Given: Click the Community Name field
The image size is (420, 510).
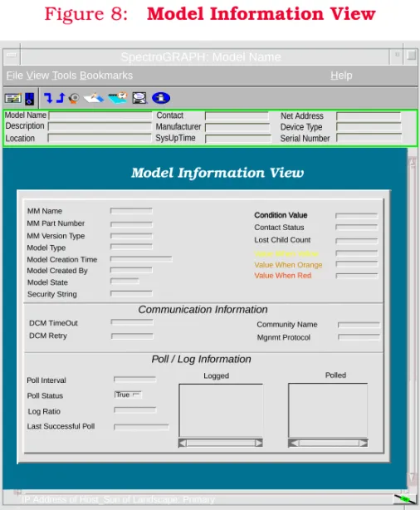Looking at the screenshot, I should tap(359, 325).
